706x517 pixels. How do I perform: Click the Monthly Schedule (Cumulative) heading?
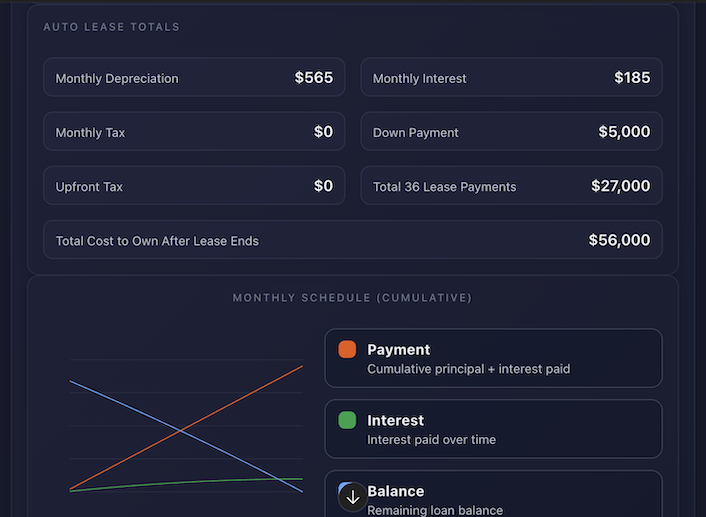352,298
